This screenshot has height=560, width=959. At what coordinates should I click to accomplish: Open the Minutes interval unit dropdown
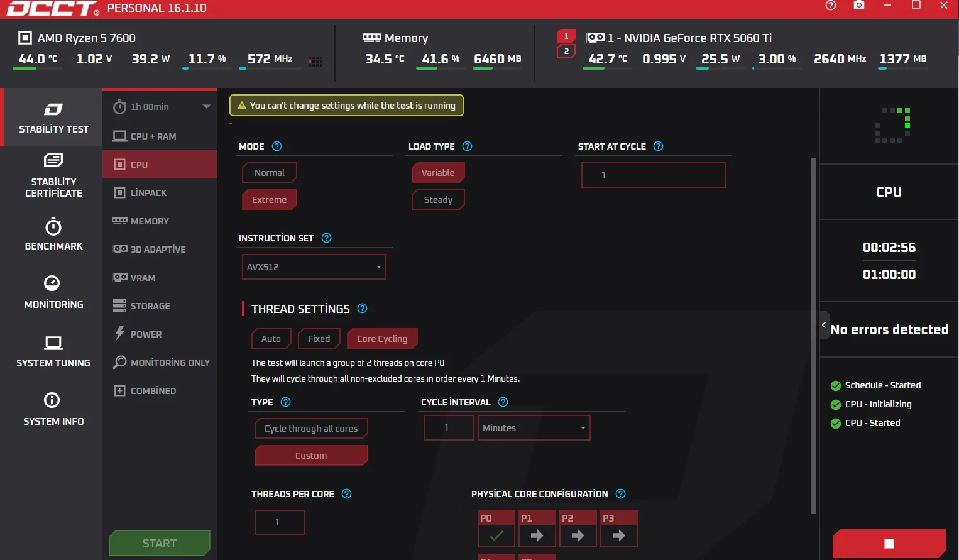(534, 427)
